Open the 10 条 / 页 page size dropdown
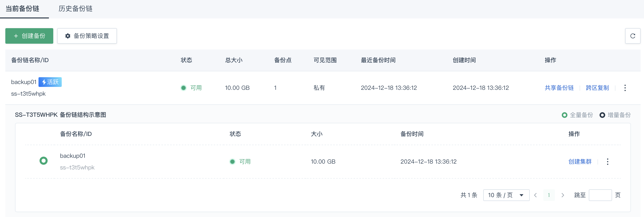The height and width of the screenshot is (217, 644). [x=506, y=195]
